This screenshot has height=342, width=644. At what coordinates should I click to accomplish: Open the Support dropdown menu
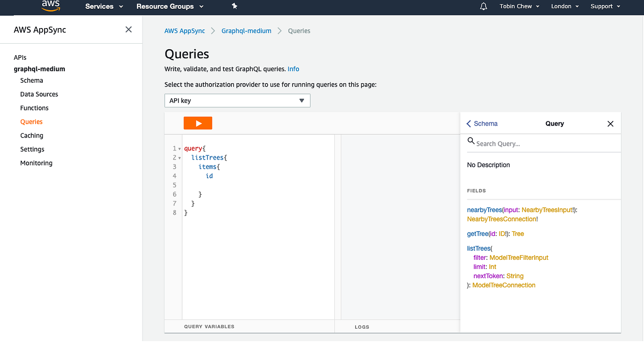click(605, 6)
